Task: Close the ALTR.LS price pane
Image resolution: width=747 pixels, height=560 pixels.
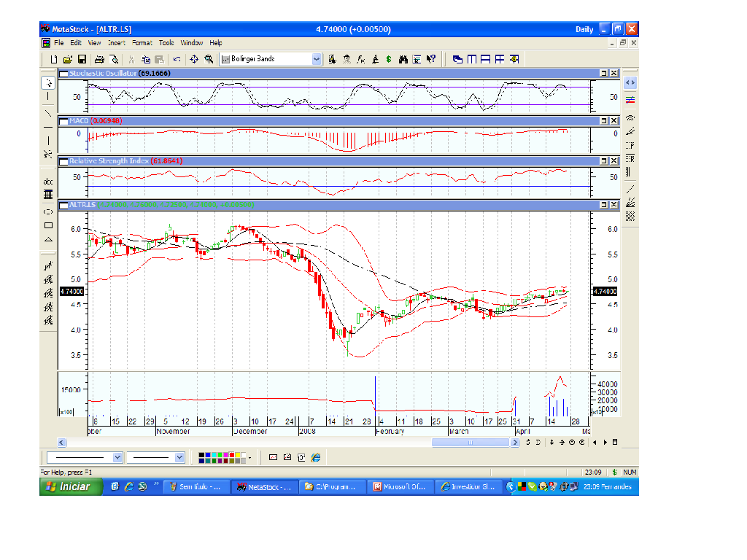Action: tap(614, 205)
